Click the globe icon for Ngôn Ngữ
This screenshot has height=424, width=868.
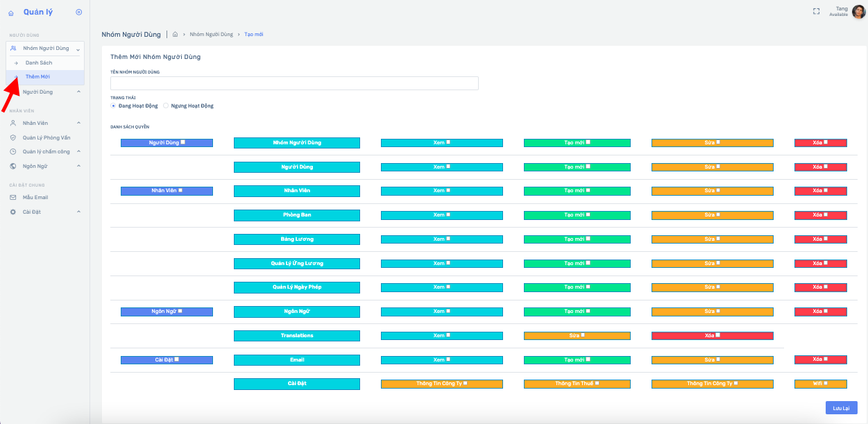point(12,166)
